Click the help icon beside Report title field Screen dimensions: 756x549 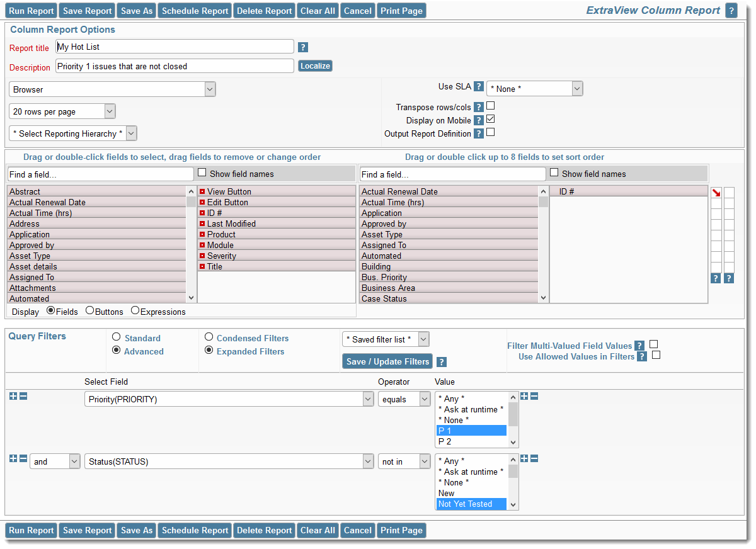pyautogui.click(x=302, y=47)
